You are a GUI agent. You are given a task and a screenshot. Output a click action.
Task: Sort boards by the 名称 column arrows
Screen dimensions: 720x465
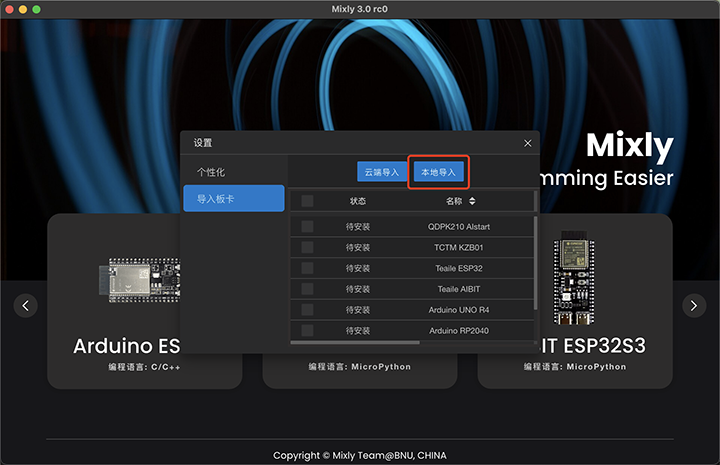pyautogui.click(x=472, y=201)
